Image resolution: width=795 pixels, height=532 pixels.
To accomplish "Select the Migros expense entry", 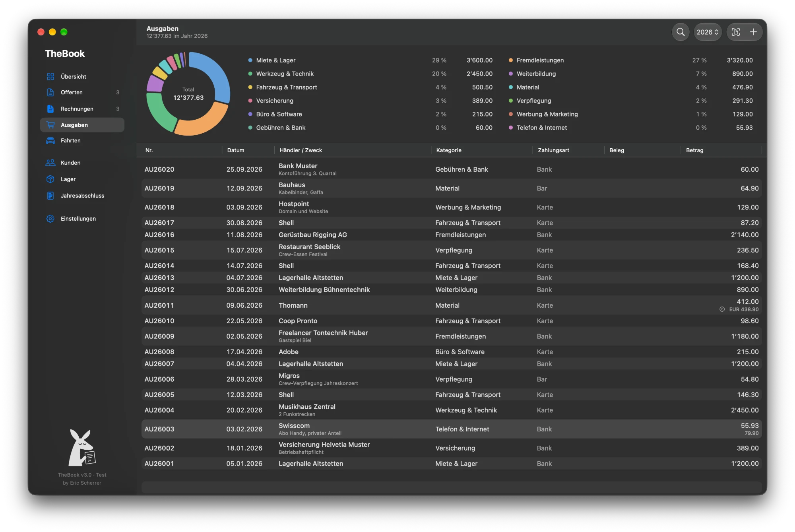I will tap(452, 379).
